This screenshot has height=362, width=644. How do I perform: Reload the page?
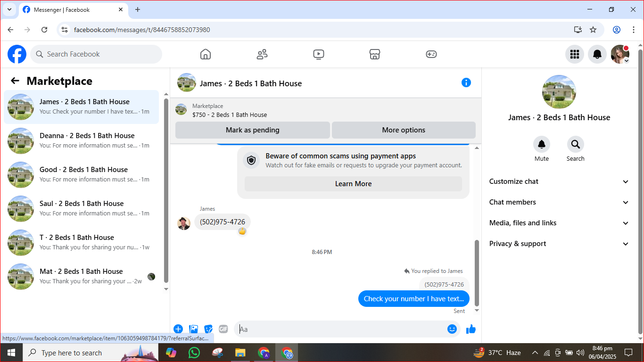pyautogui.click(x=44, y=30)
